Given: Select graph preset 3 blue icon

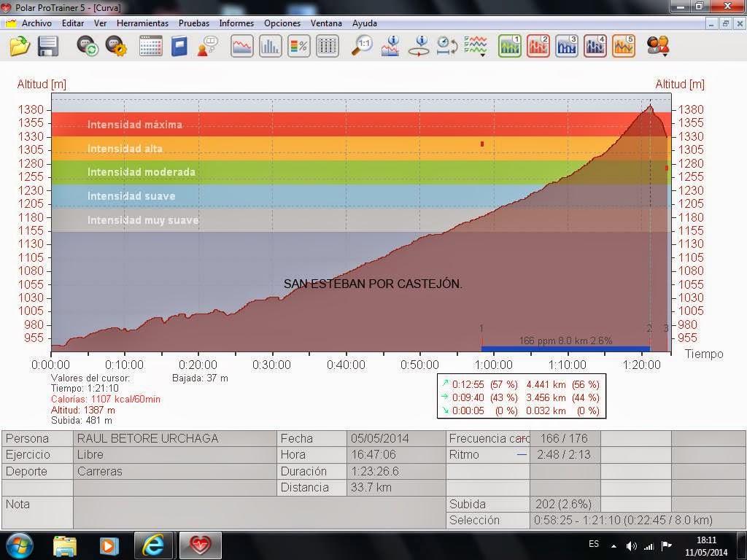Looking at the screenshot, I should [567, 46].
